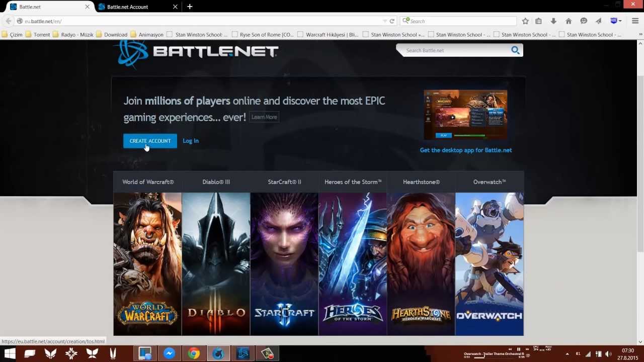Viewport: 644px width, 362px height.
Task: Click the Battle.net desktop app preview thumbnail
Action: click(465, 115)
